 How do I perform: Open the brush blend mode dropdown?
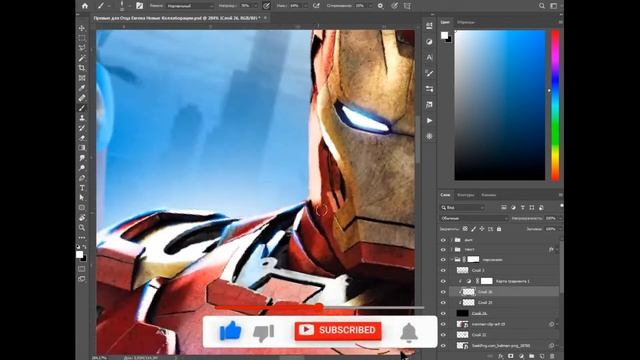point(190,6)
